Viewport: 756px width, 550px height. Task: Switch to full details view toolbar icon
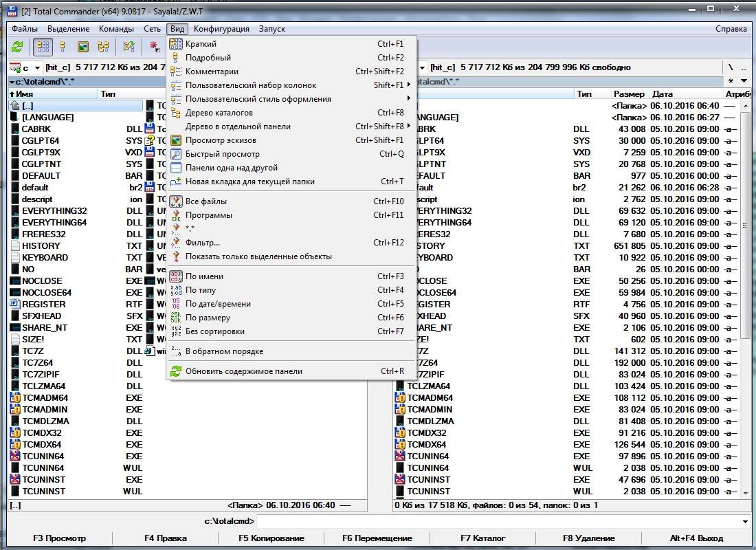click(x=63, y=47)
